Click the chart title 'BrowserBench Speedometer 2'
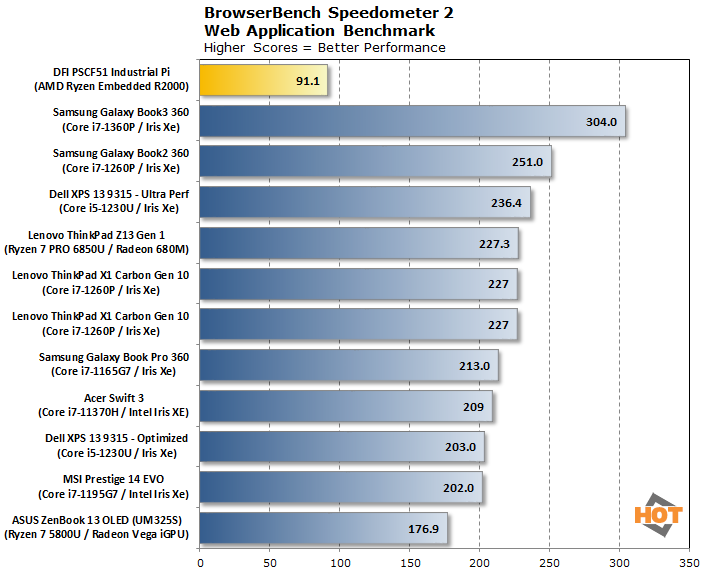708x571 pixels. [x=329, y=13]
